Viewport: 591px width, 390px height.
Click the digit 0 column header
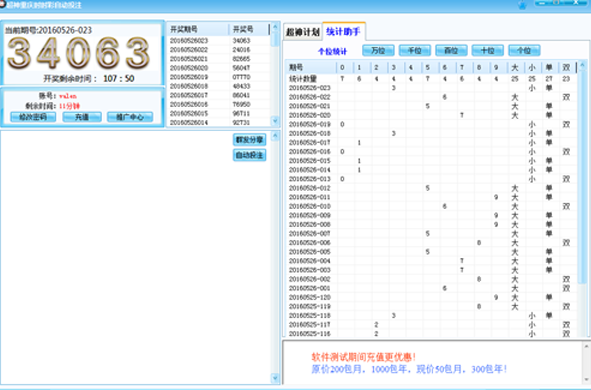click(342, 67)
